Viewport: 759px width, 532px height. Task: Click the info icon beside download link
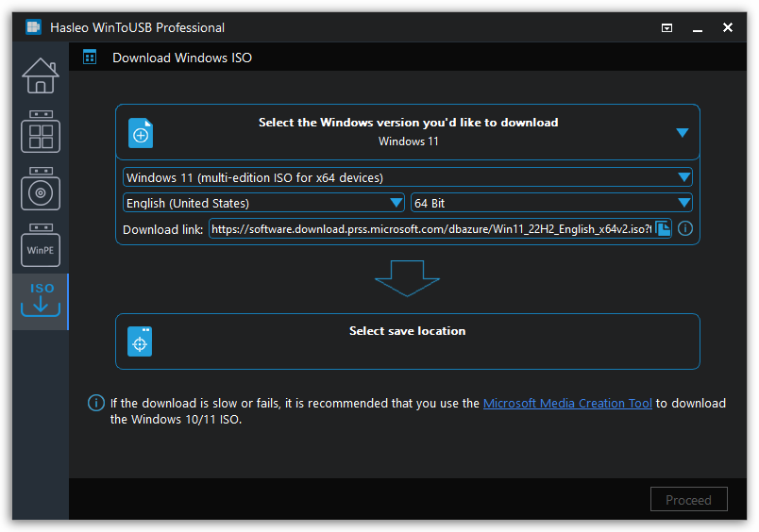pyautogui.click(x=685, y=228)
